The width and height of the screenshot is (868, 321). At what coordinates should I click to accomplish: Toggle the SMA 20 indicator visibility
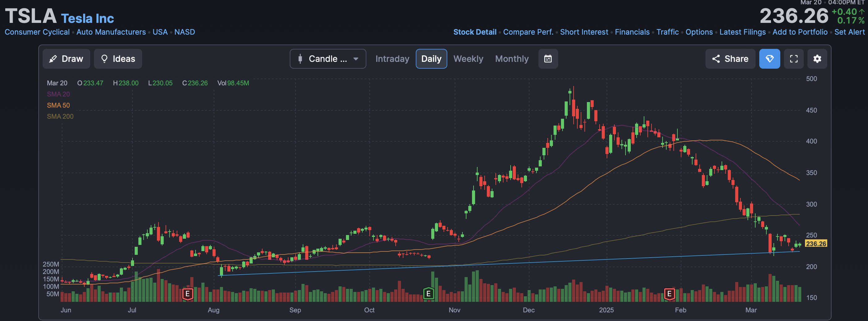58,94
